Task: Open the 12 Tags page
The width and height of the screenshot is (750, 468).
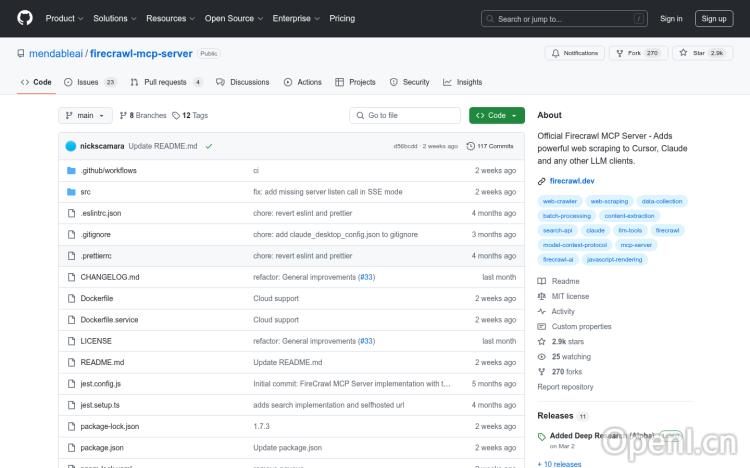Action: coord(190,116)
